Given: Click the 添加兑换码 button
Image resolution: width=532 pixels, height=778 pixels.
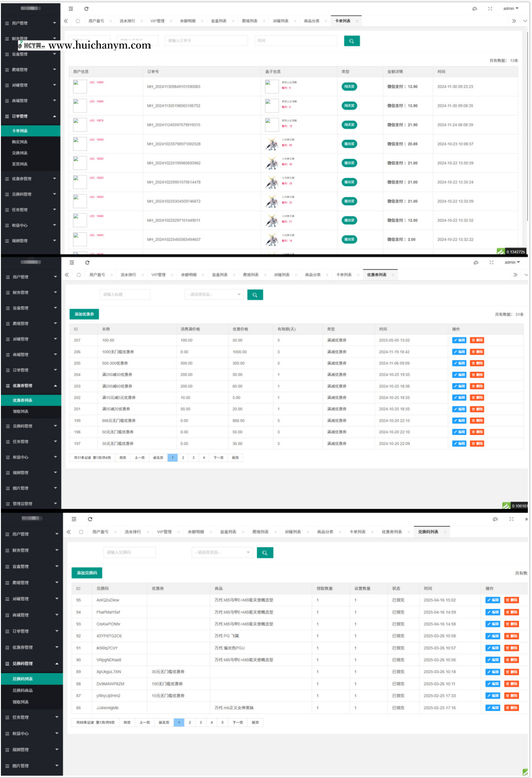Looking at the screenshot, I should pyautogui.click(x=87, y=573).
